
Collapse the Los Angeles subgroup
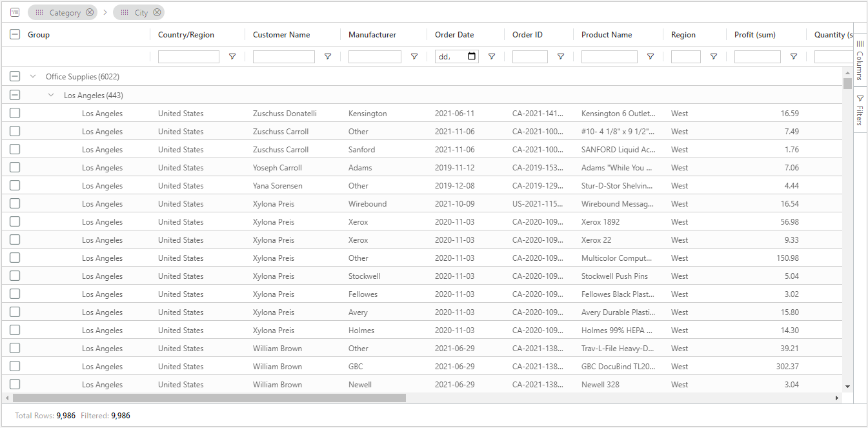[51, 96]
